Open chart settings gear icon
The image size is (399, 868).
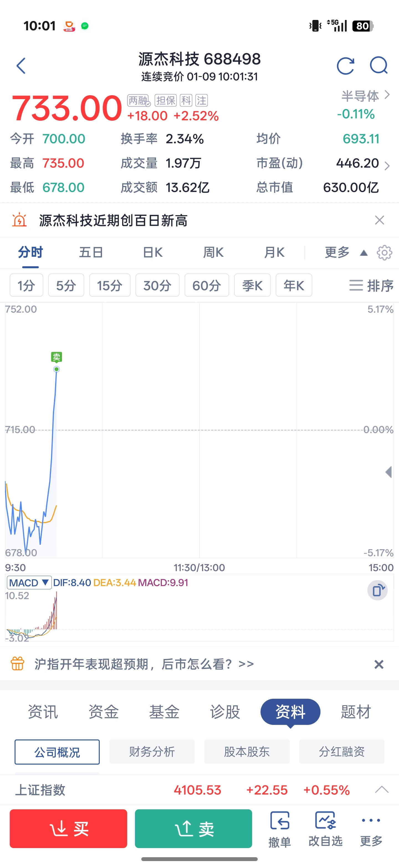[385, 253]
